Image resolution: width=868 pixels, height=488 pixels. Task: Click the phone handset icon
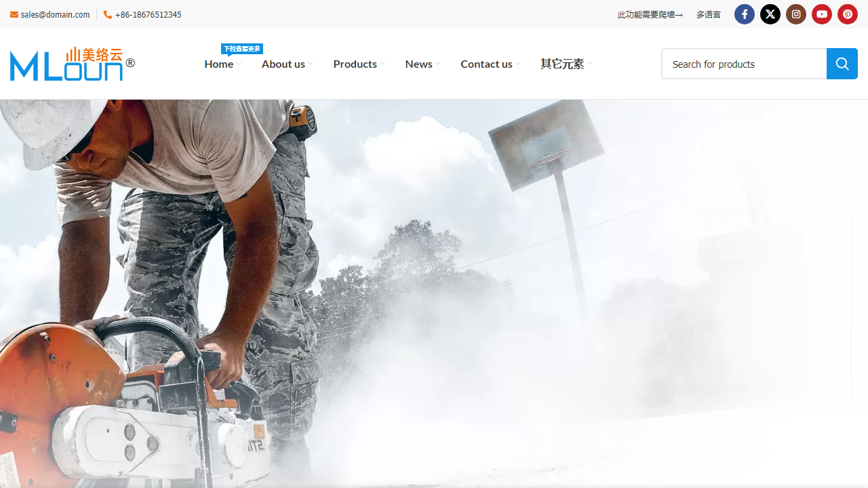[x=108, y=14]
